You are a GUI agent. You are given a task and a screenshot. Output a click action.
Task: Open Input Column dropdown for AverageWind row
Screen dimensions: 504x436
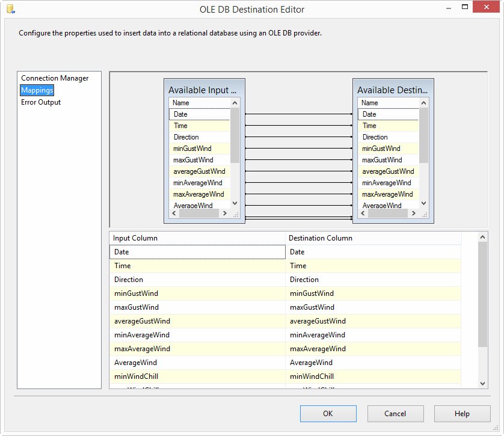point(197,363)
